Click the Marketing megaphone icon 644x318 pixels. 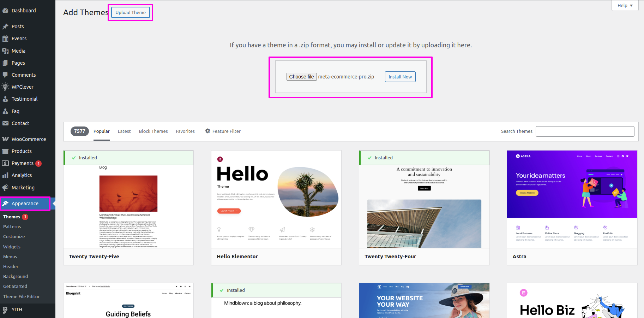coord(5,188)
